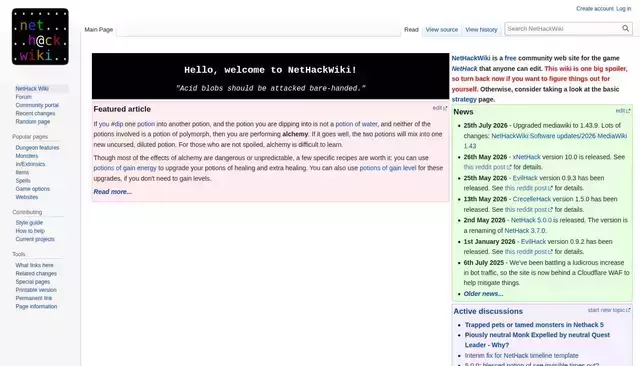Click the Log in link
Screen dimensions: 640x366
pyautogui.click(x=623, y=9)
